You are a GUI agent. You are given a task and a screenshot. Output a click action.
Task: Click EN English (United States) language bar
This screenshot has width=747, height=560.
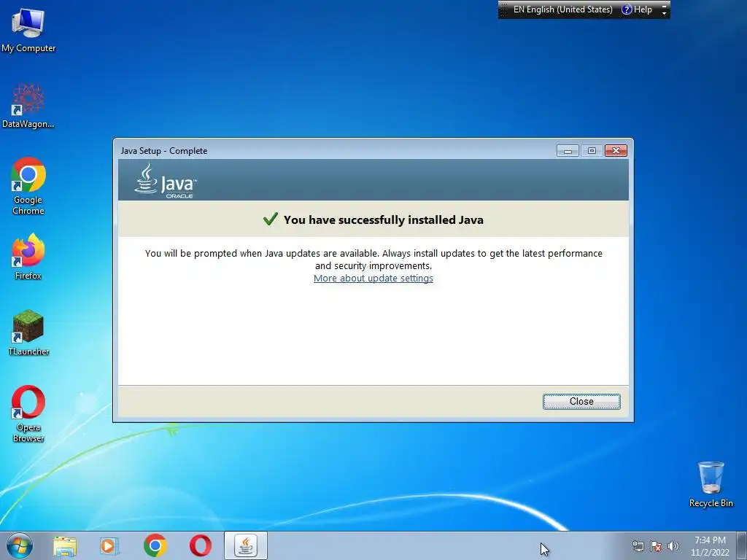point(562,9)
